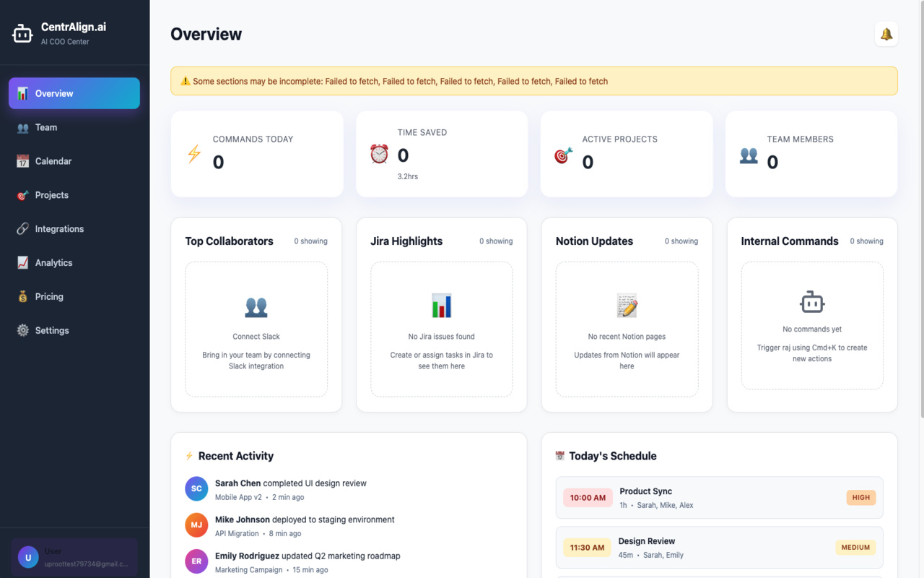Viewport: 924px width, 578px height.
Task: Click 'Emily Rodriguez updated Q2 marketing roadmap'
Action: [308, 556]
